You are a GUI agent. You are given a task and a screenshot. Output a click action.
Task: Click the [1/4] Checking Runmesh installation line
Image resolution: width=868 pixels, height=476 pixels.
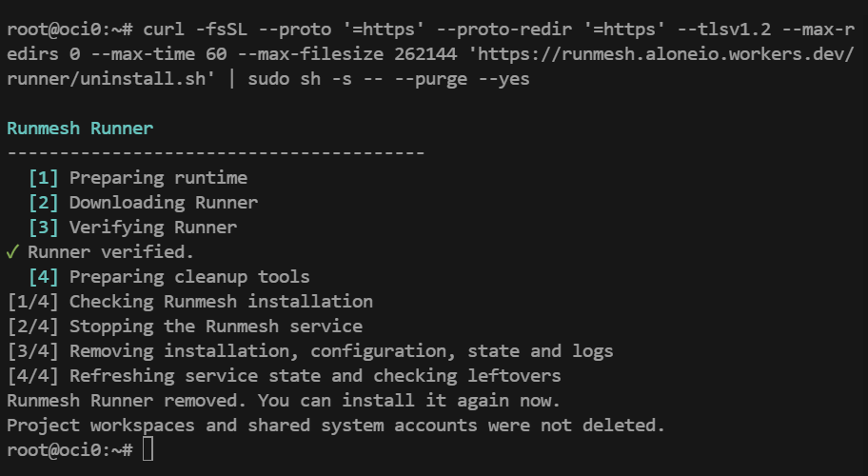point(190,302)
